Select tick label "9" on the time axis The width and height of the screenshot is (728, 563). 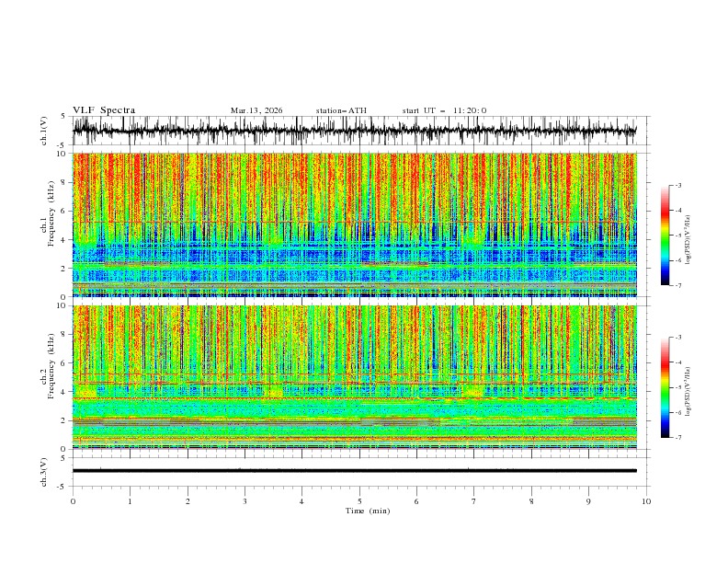coord(588,501)
